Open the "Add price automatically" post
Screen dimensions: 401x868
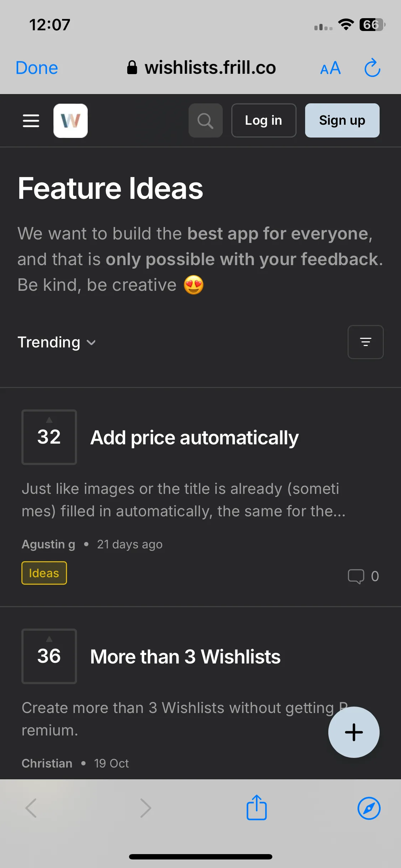pyautogui.click(x=194, y=438)
